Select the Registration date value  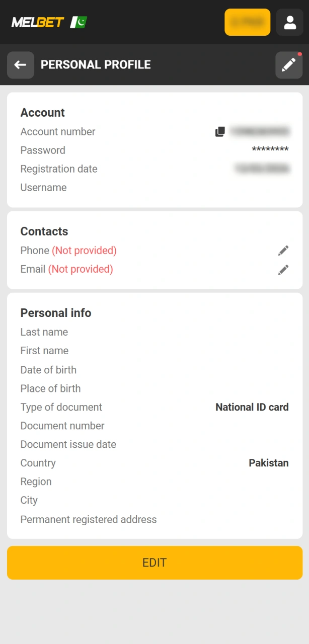[x=262, y=169]
